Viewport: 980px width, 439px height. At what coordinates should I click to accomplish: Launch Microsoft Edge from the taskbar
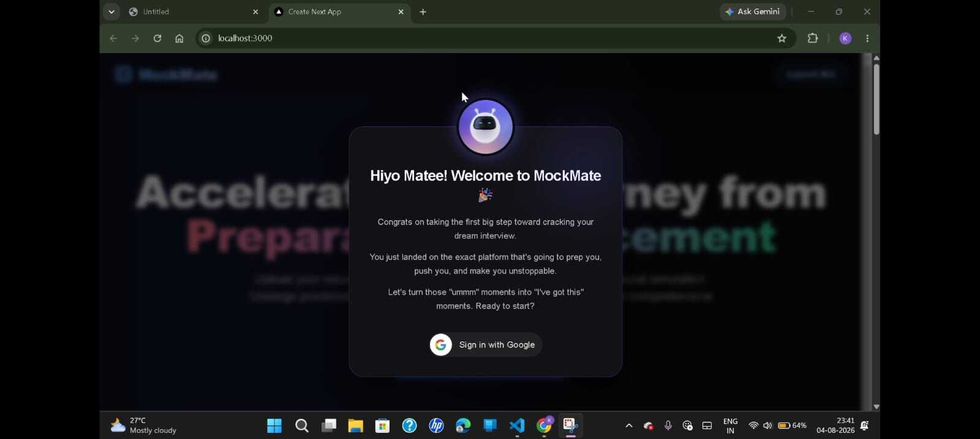tap(463, 426)
